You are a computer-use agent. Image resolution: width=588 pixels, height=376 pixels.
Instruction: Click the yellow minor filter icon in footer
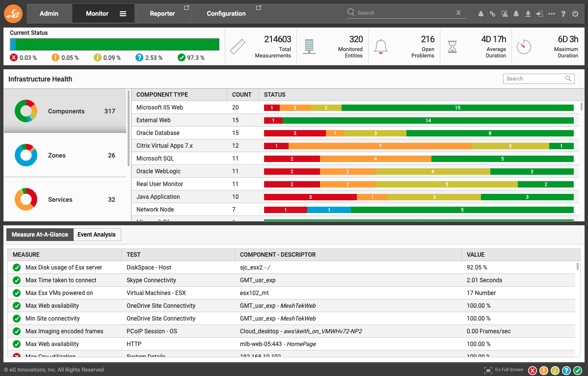[x=555, y=371]
